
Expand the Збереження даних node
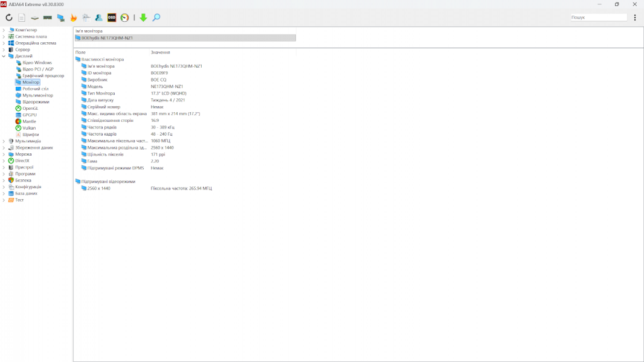point(4,148)
